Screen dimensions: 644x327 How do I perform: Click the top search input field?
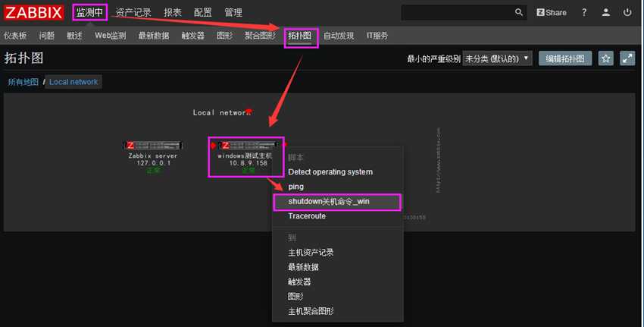click(x=458, y=12)
